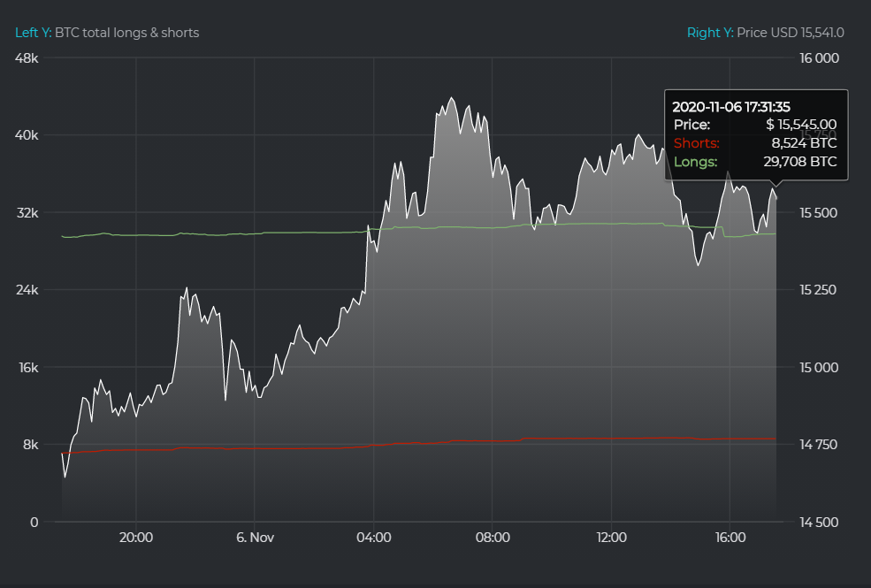Click 'BTC total longs & shorts' legend text
871x588 pixels.
[127, 33]
